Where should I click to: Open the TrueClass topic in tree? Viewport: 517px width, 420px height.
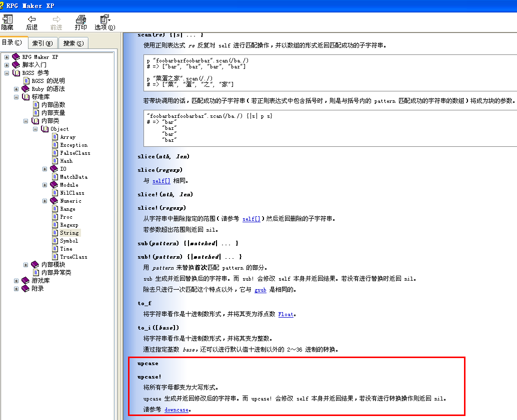[x=73, y=257]
